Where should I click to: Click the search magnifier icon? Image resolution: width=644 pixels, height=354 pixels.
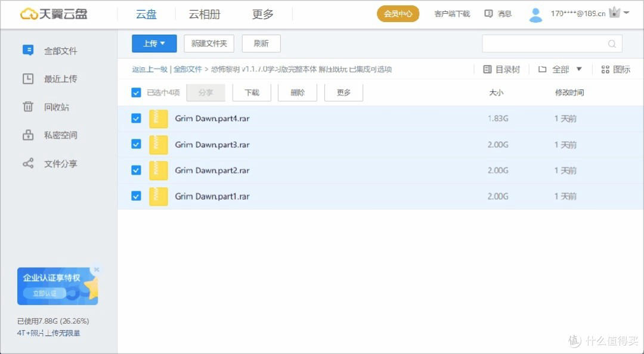tap(612, 44)
